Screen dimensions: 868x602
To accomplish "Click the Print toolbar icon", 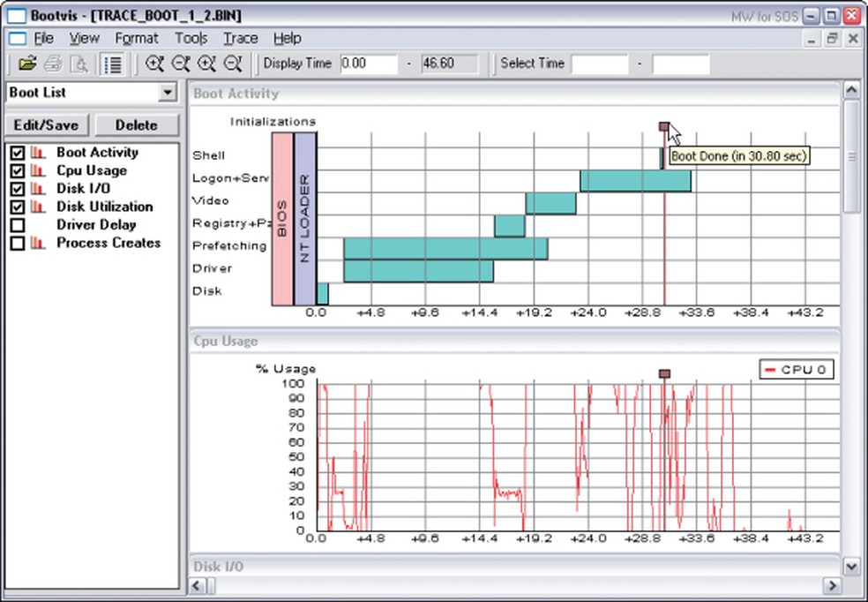I will 53,64.
